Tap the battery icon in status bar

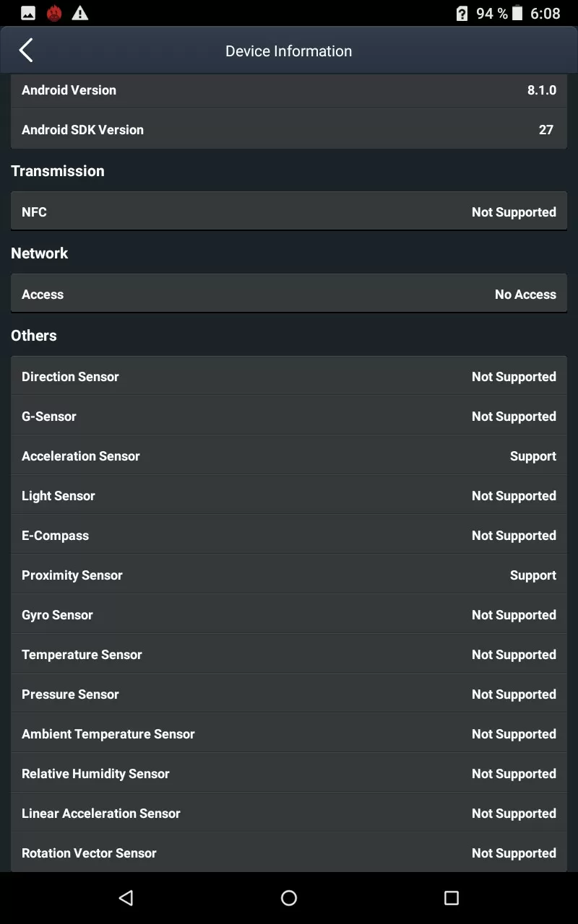pyautogui.click(x=517, y=13)
